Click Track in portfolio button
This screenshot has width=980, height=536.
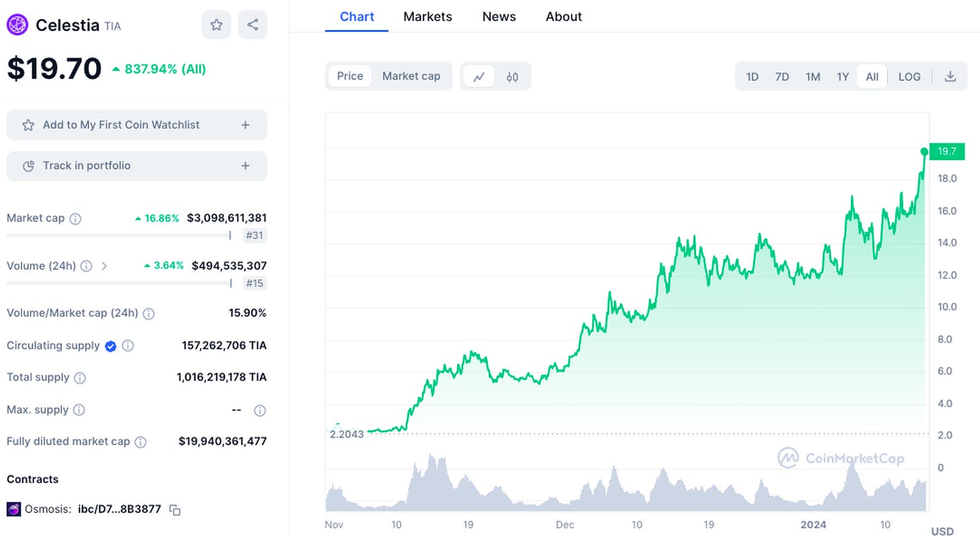click(x=137, y=166)
